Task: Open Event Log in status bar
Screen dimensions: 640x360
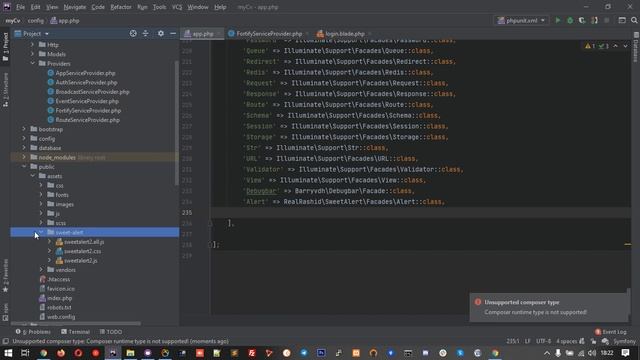Action: (611, 332)
